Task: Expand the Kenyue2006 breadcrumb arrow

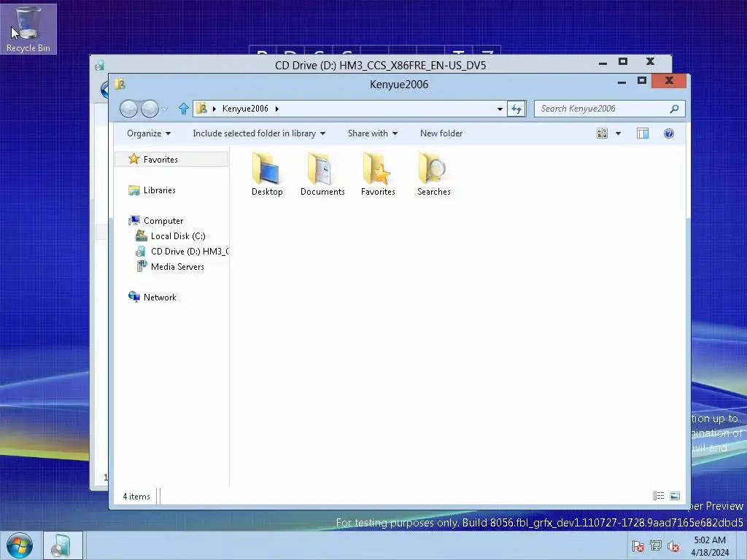Action: [x=276, y=109]
